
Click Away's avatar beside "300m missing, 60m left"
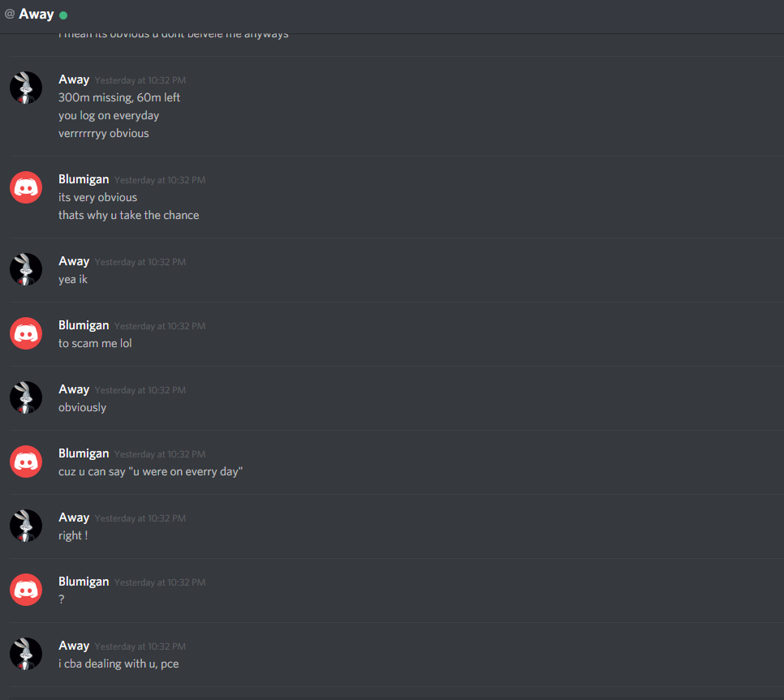26,88
